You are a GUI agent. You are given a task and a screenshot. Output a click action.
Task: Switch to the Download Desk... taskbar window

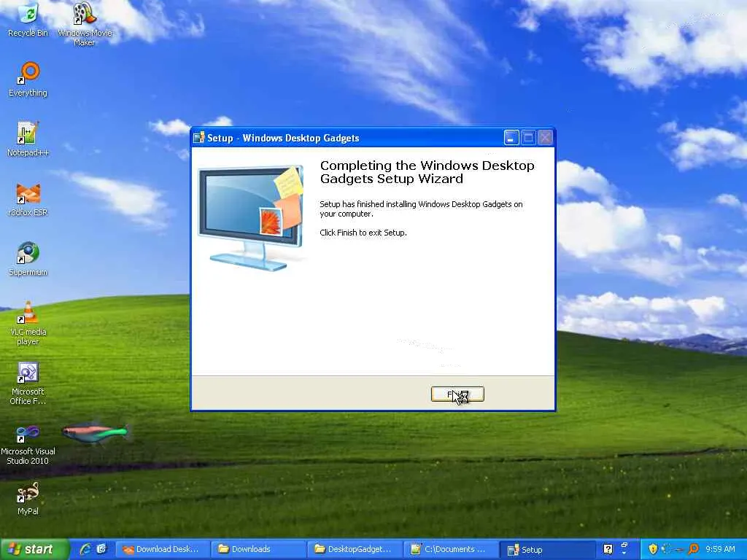[163, 550]
